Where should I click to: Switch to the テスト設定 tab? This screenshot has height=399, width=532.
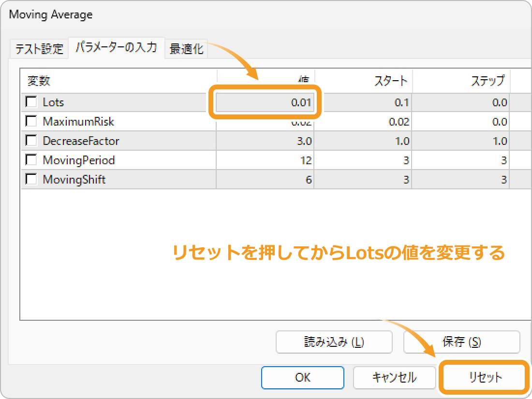(x=39, y=49)
